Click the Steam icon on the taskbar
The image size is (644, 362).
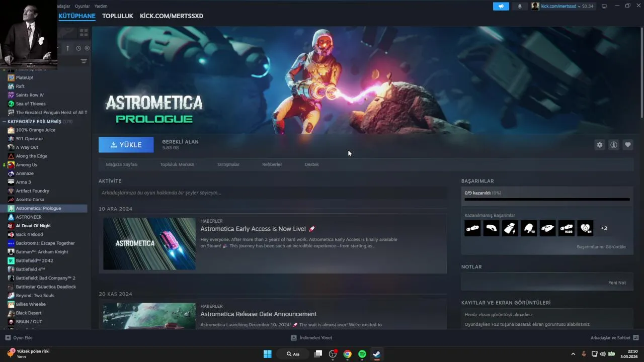(x=376, y=354)
